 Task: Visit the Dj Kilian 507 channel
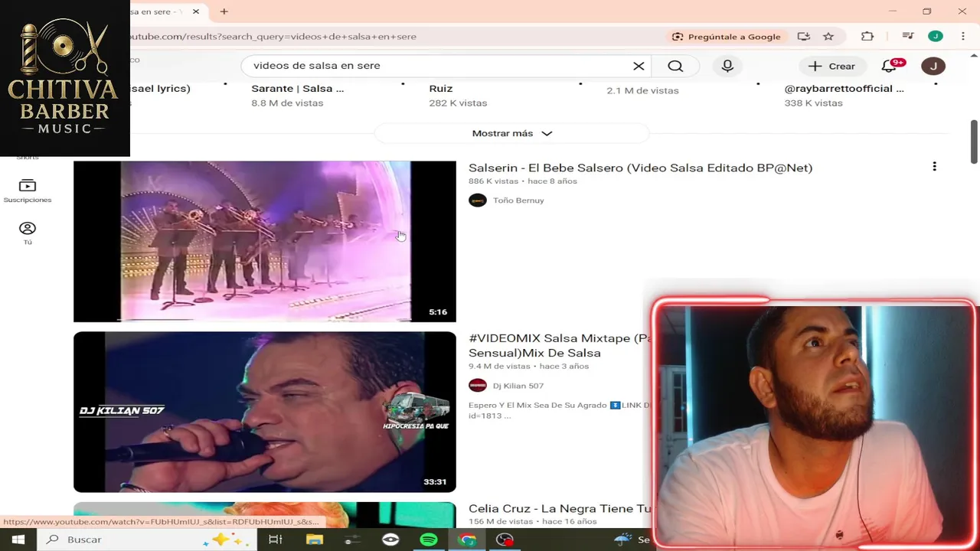pyautogui.click(x=518, y=386)
